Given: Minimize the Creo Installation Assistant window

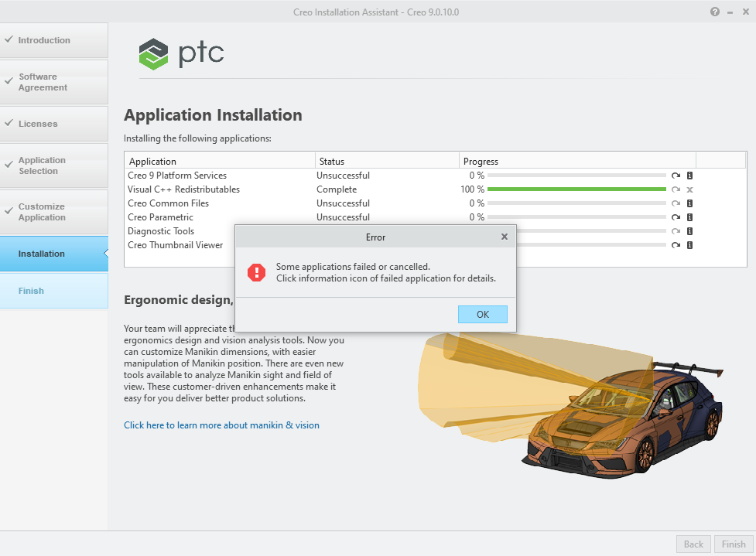Looking at the screenshot, I should coord(730,12).
